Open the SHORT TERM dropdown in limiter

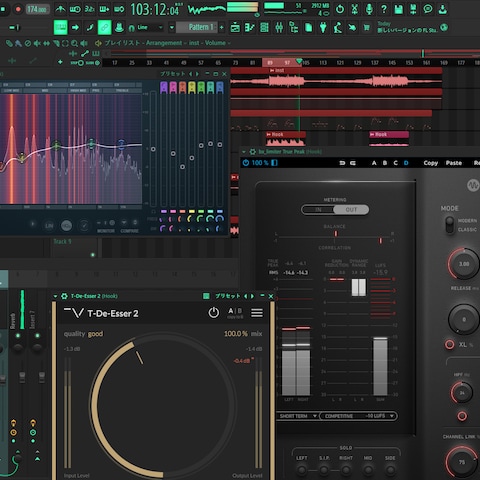(x=297, y=416)
